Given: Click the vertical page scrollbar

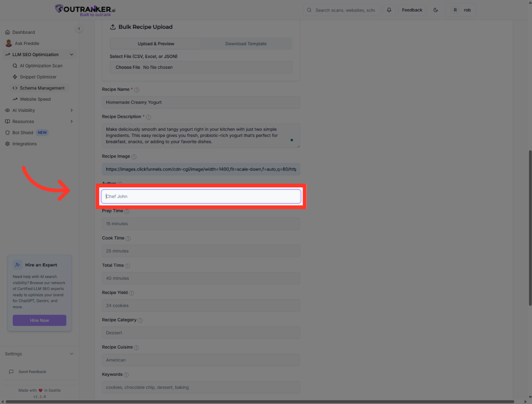Looking at the screenshot, I should [x=530, y=228].
